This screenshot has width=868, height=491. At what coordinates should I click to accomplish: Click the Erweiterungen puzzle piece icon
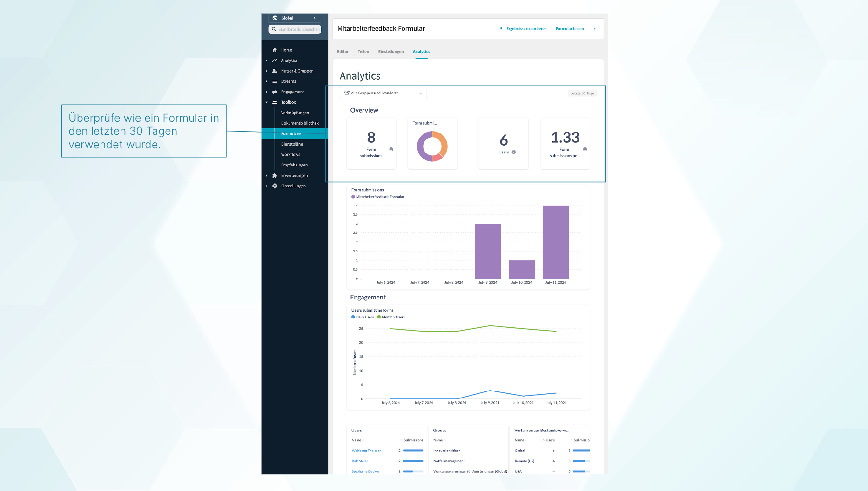[275, 176]
